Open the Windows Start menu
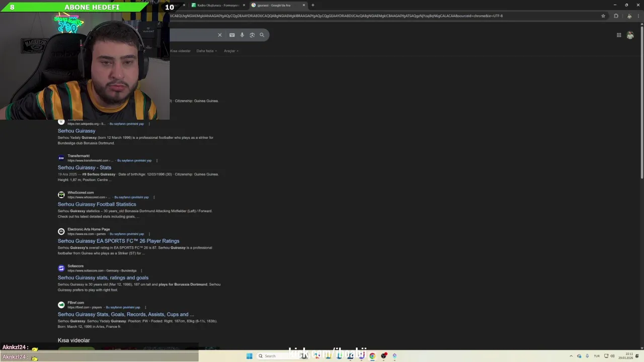Viewport: 644px width, 362px height. (x=249, y=356)
